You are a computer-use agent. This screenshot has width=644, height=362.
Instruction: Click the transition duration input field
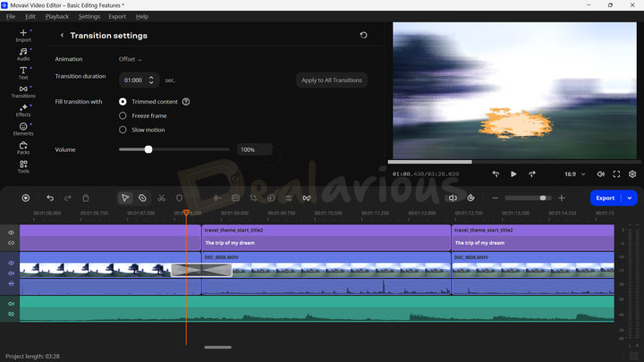[x=139, y=80]
